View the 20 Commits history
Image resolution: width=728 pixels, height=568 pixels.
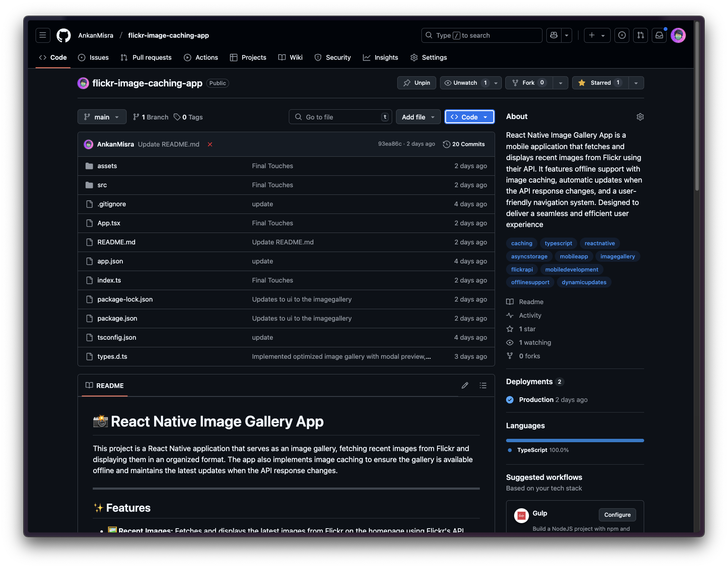(464, 144)
